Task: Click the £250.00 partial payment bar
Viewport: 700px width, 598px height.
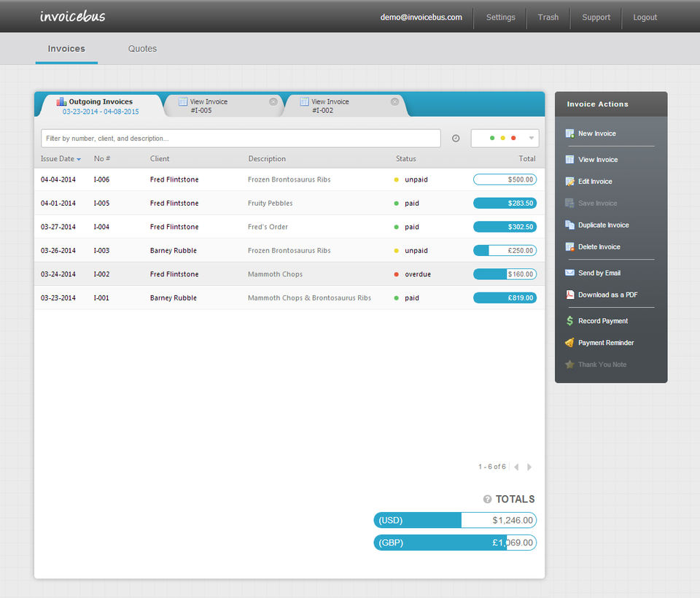Action: [x=505, y=251]
